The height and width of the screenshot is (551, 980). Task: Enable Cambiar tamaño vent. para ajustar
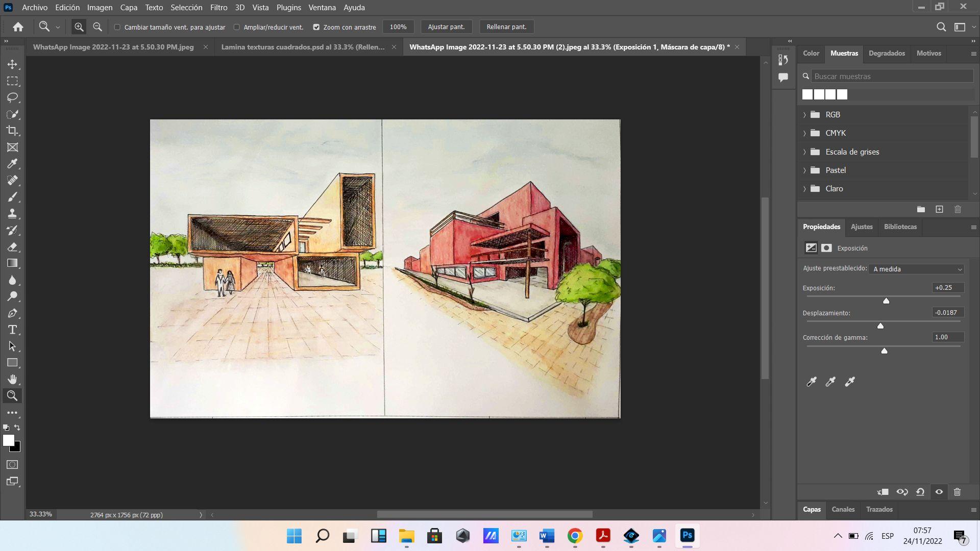coord(117,27)
